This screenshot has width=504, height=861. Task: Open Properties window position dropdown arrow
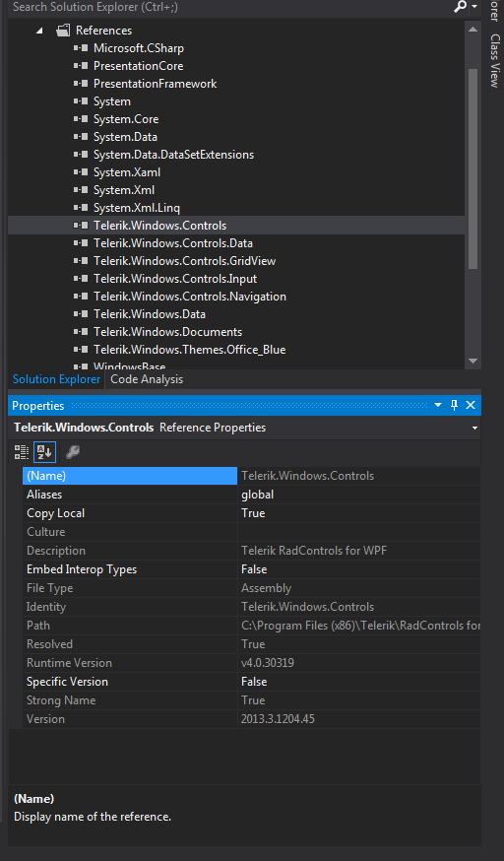point(438,405)
